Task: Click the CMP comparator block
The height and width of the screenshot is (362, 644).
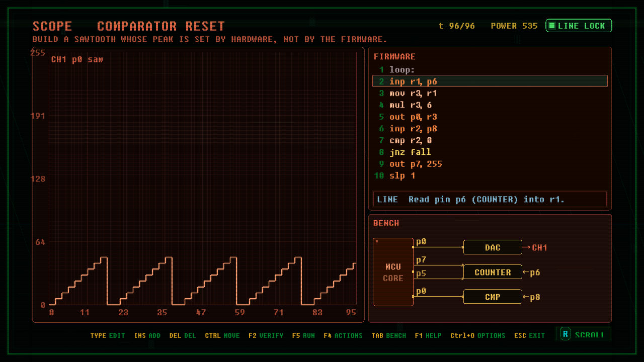Action: coord(493,297)
